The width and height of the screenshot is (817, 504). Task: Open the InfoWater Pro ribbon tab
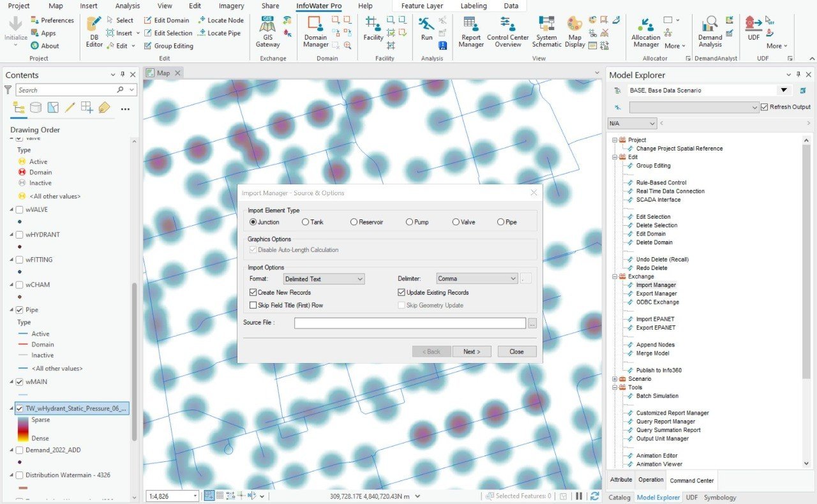[319, 6]
